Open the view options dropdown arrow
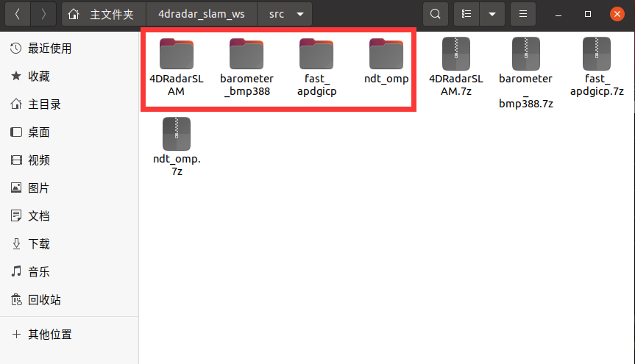635x364 pixels. 492,14
